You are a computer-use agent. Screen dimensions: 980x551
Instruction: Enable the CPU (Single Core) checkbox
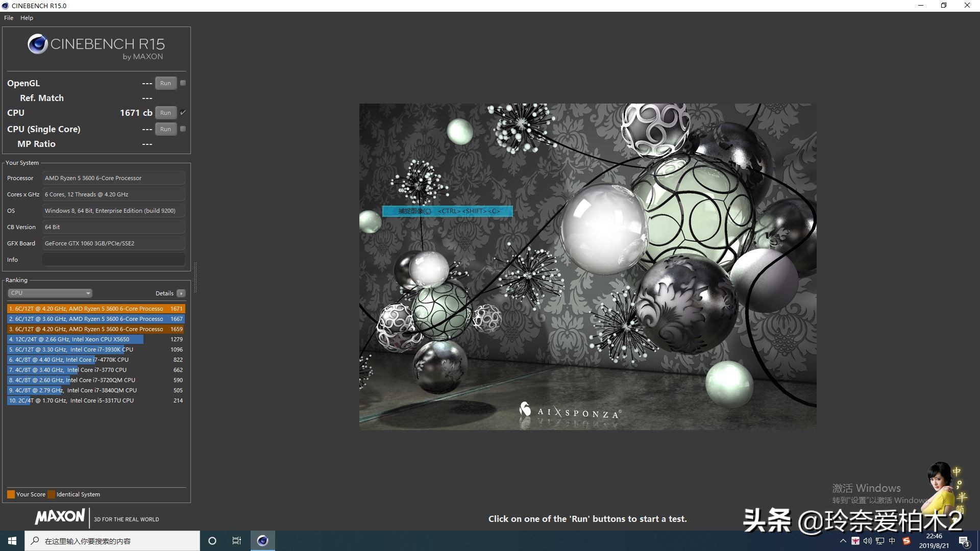(x=183, y=129)
